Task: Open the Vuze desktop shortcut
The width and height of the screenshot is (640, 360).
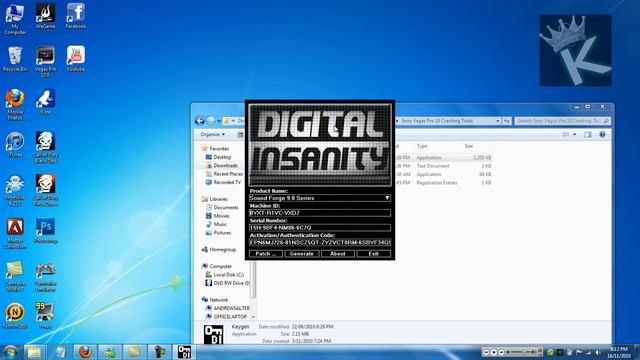Action: point(45,102)
